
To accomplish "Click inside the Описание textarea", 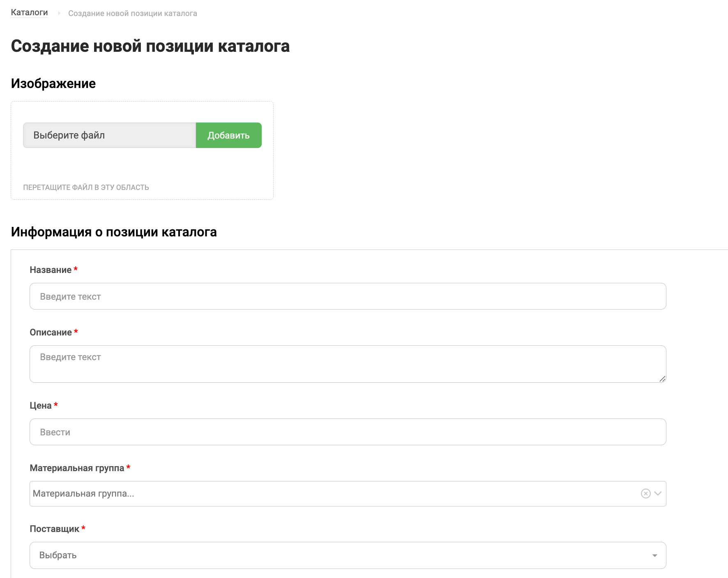I will pyautogui.click(x=348, y=364).
